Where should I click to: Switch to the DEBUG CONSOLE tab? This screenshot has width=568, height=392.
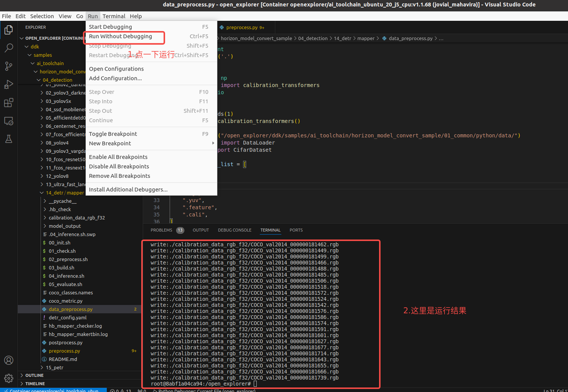point(234,230)
